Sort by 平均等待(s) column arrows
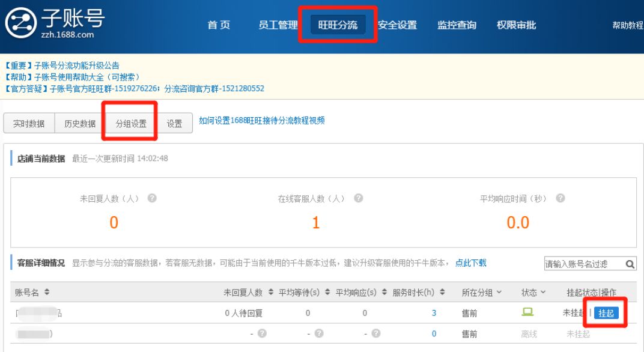 tap(327, 292)
